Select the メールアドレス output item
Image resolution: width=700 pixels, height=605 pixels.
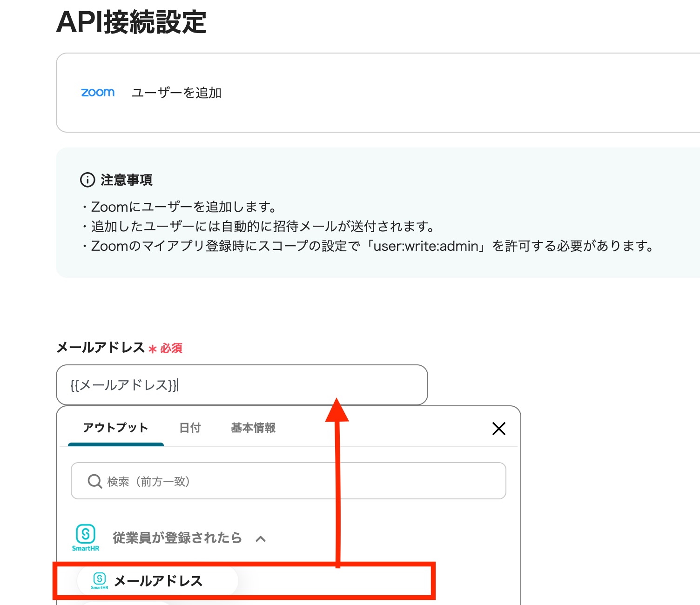[158, 581]
